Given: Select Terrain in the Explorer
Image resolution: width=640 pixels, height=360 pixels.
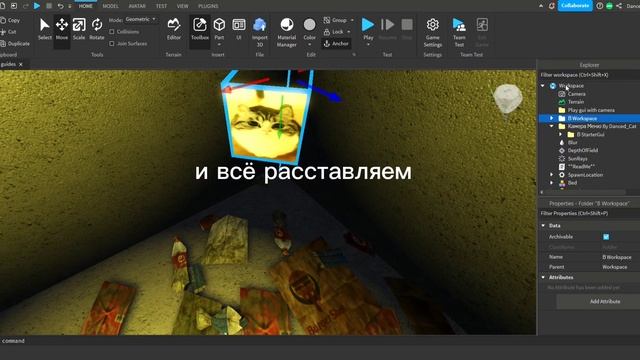Looking at the screenshot, I should click(576, 102).
